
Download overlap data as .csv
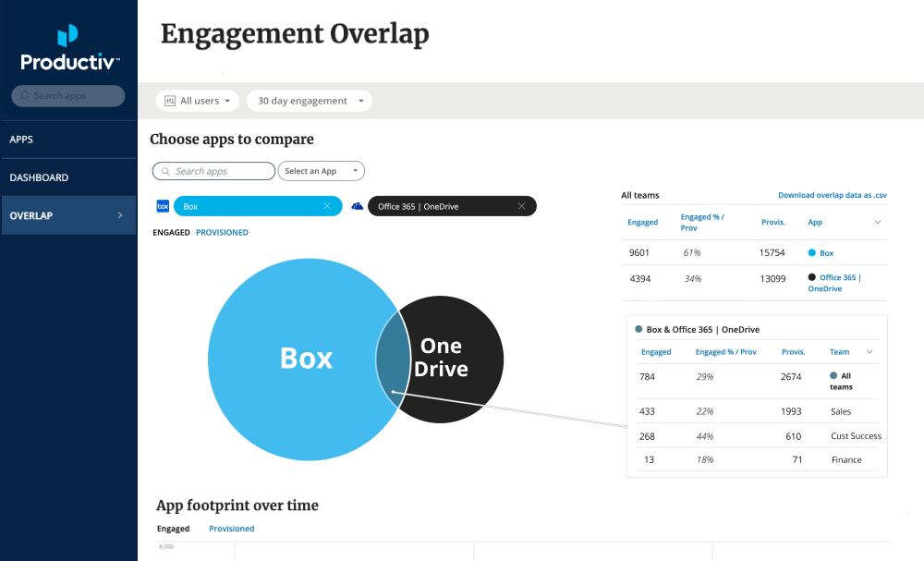[x=833, y=195]
